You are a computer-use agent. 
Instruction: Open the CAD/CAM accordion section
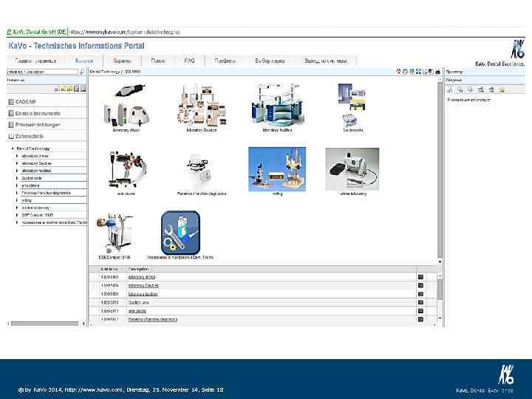click(47, 102)
